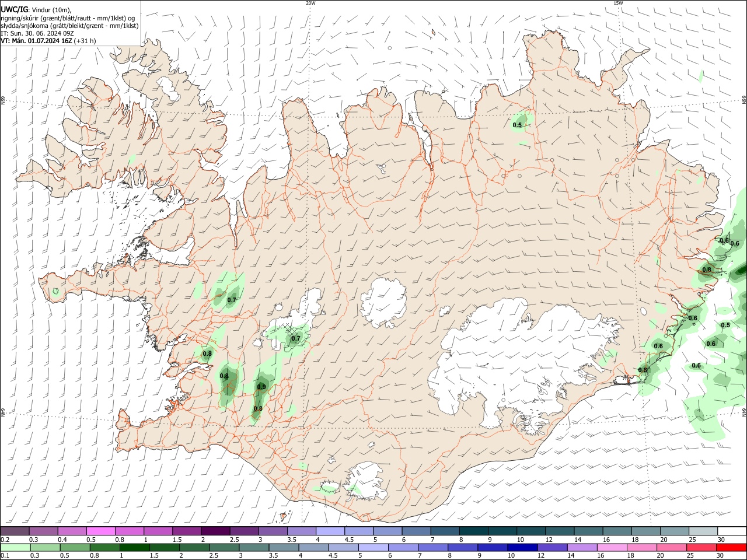Viewport: 747px width, 560px height.
Task: Click the '20W' longitude label
Action: coord(310,3)
